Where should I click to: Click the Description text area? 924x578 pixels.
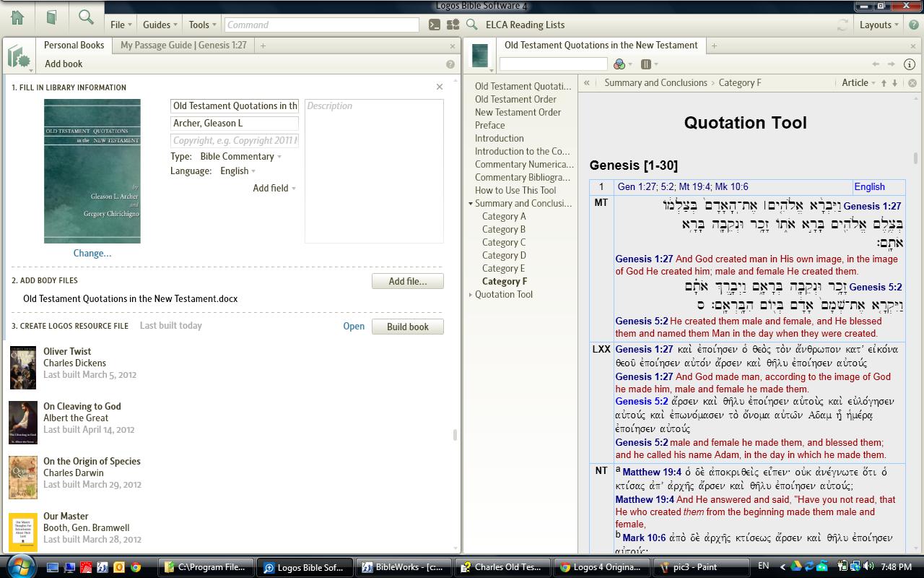(x=374, y=171)
